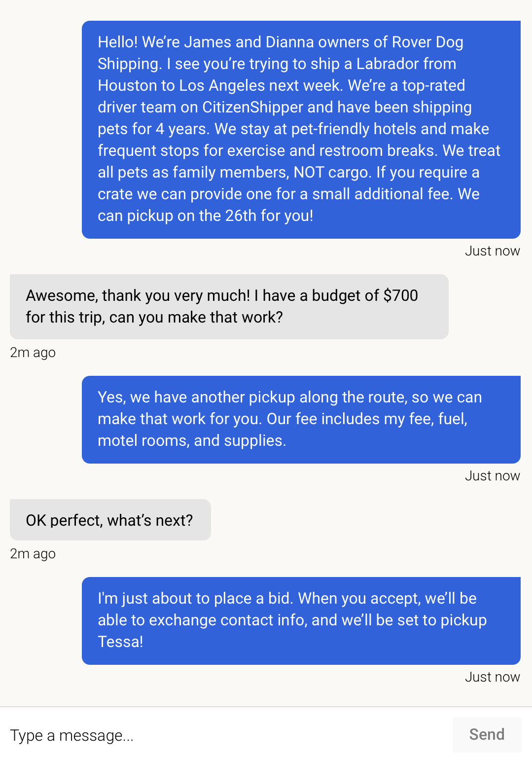Screen dimensions: 532x759
Task: Click the word 'CitizenShipper' in the first message
Action: [252, 107]
